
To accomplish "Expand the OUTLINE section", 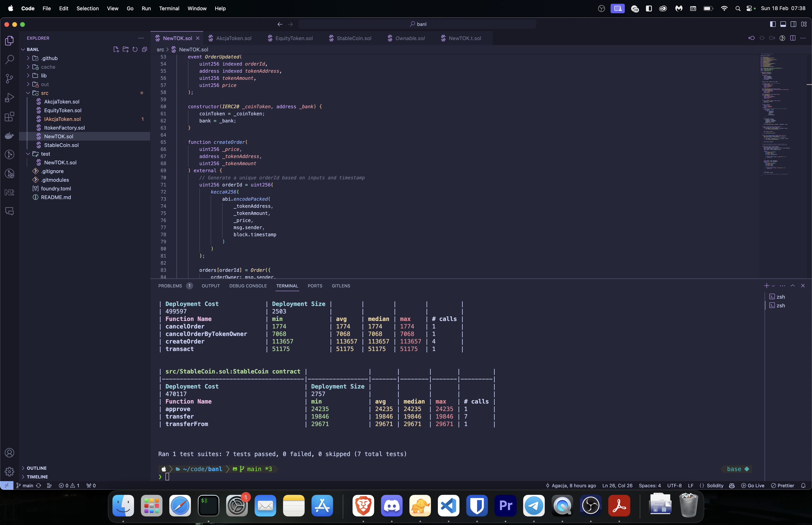I will [37, 468].
